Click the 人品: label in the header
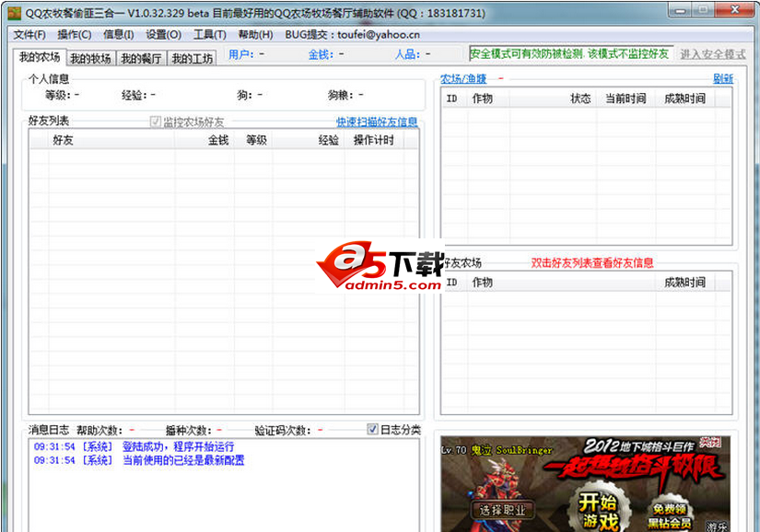This screenshot has height=532, width=760. pyautogui.click(x=407, y=54)
